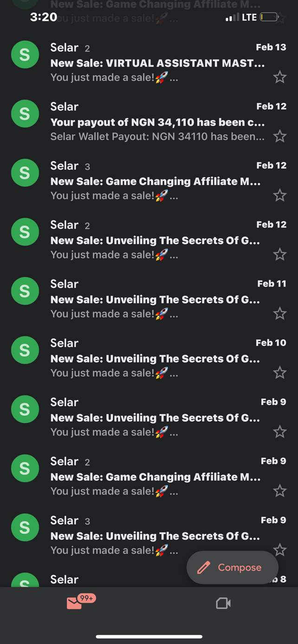Tap the home indicator bar
298x644 pixels.
[x=149, y=637]
